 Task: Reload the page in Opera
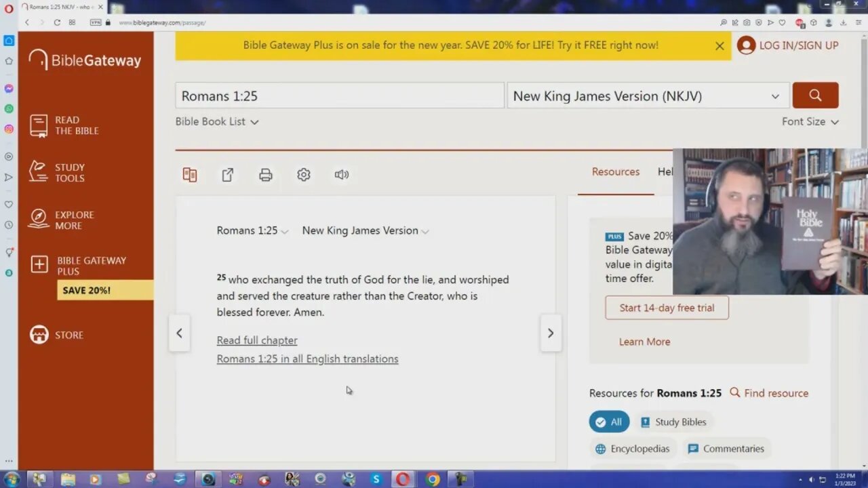(57, 22)
